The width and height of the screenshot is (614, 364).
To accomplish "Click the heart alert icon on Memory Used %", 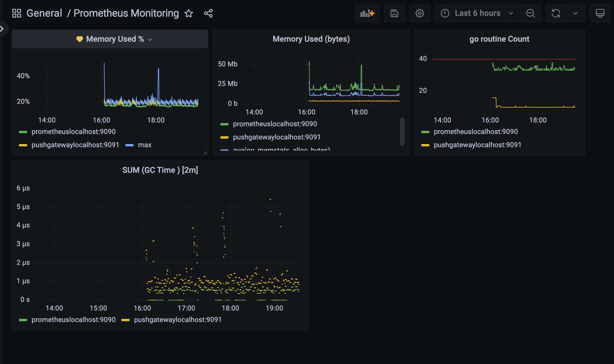I will click(x=79, y=39).
